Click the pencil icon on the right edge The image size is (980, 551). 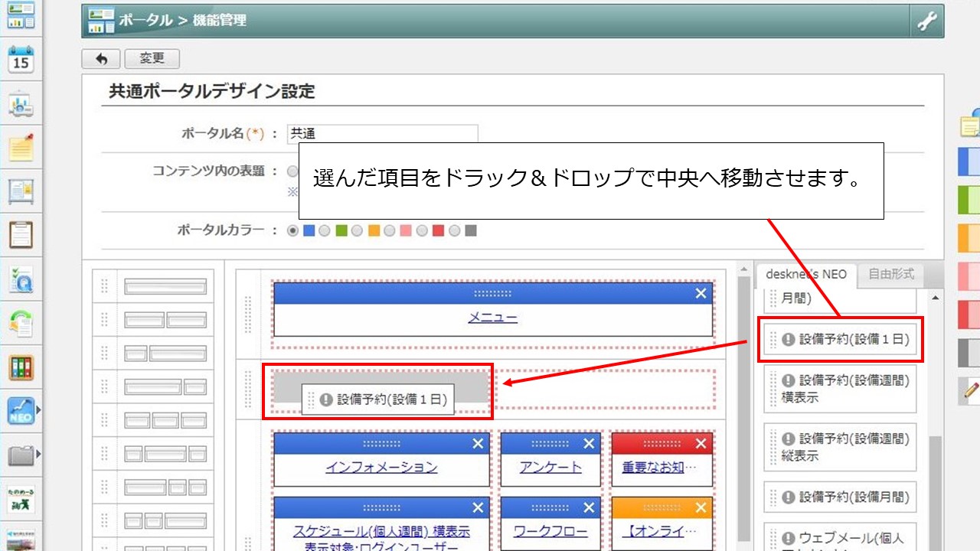(971, 390)
